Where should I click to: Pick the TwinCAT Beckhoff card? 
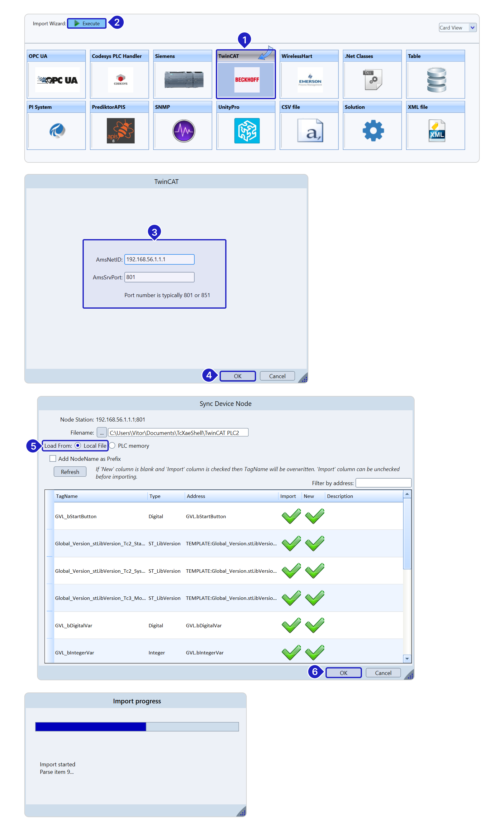pos(246,74)
